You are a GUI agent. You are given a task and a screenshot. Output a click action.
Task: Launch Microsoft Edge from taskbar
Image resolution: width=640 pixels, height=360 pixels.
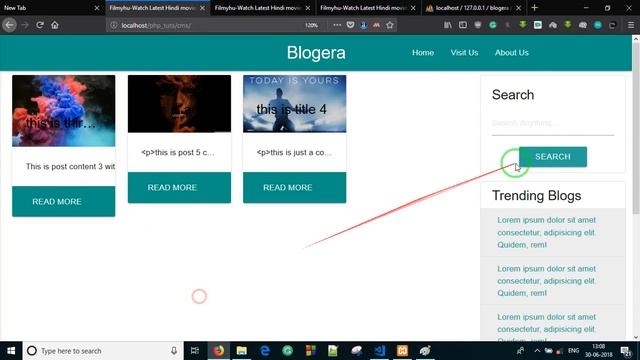[264, 351]
